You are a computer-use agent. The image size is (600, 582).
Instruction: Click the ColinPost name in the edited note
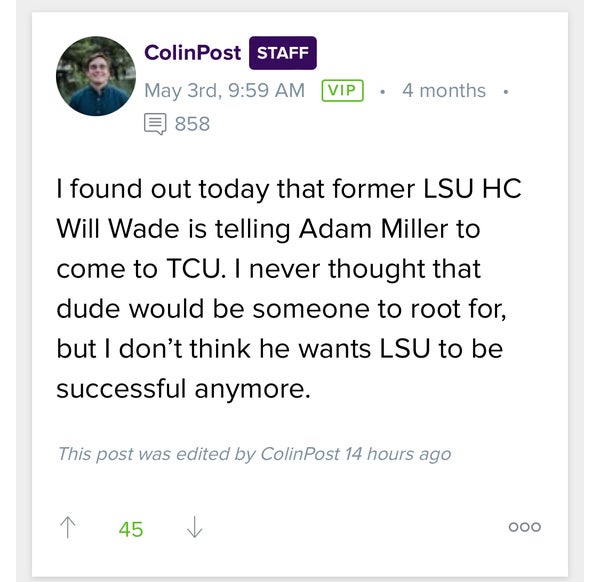(300, 454)
